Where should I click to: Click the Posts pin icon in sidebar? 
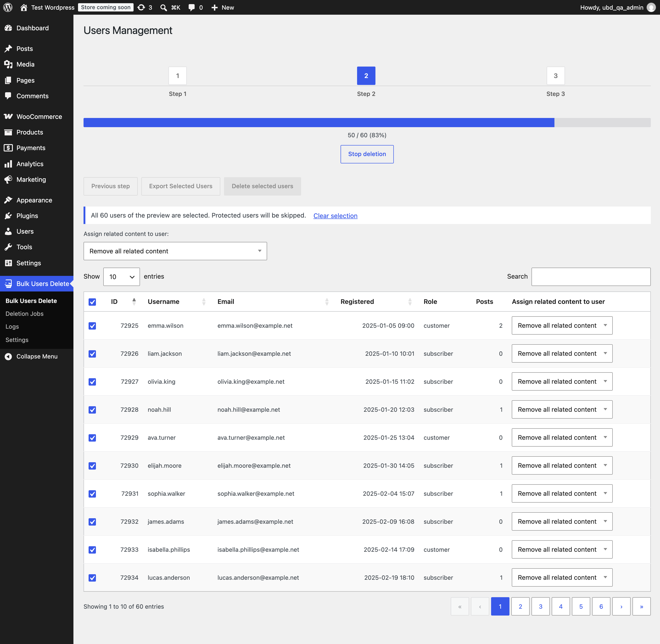pyautogui.click(x=8, y=49)
